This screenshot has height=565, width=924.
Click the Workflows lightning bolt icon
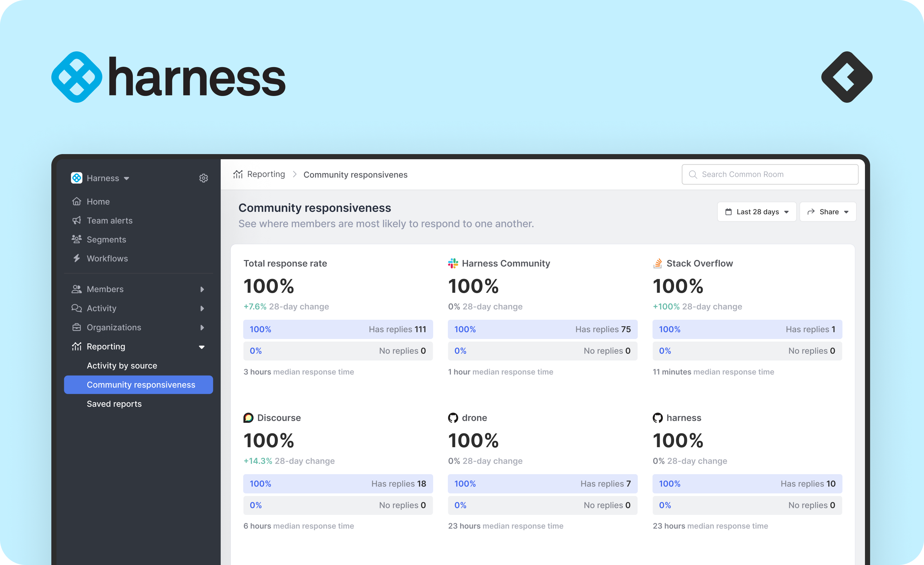76,258
